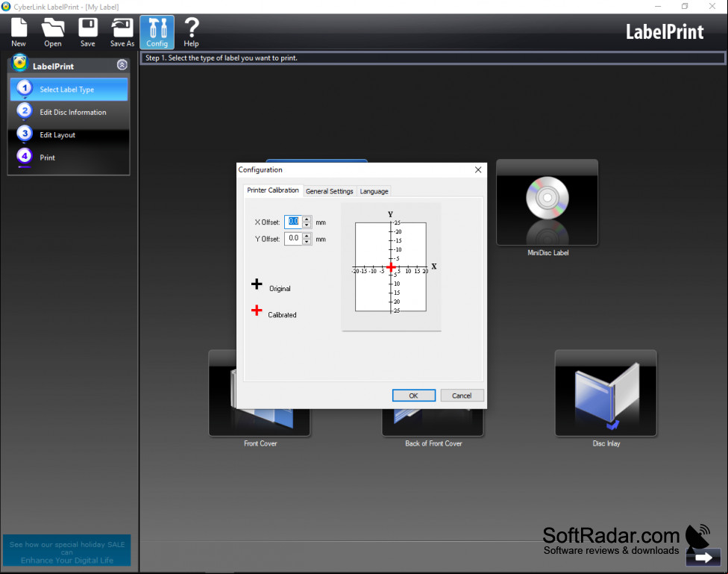Open the Config settings tool
Viewport: 728px width, 574px height.
coord(157,32)
